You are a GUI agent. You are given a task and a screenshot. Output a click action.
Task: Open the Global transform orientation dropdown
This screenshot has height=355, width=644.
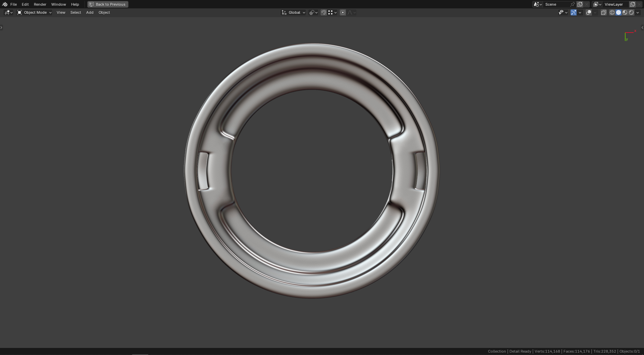[293, 12]
